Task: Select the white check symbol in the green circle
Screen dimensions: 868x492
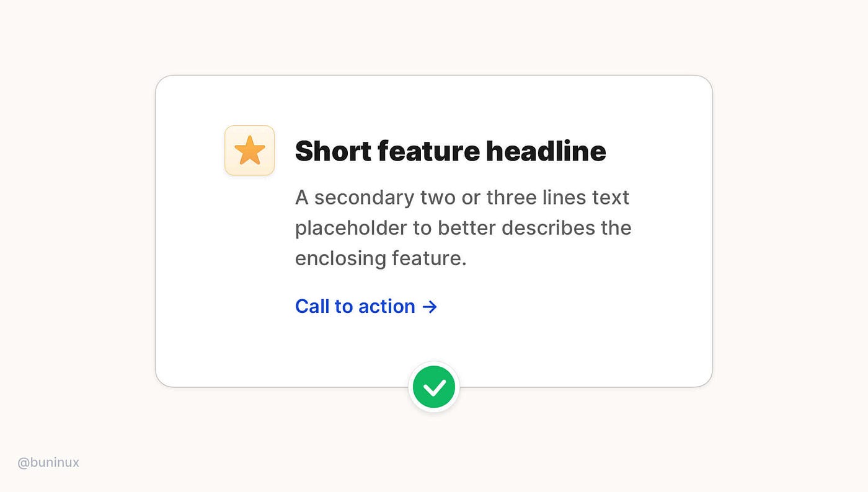Action: tap(434, 386)
